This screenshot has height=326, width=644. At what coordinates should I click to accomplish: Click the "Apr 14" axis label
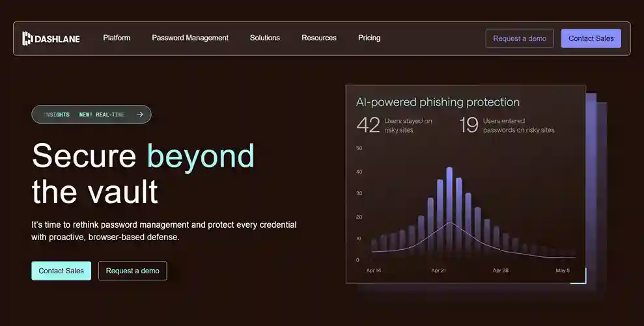374,271
